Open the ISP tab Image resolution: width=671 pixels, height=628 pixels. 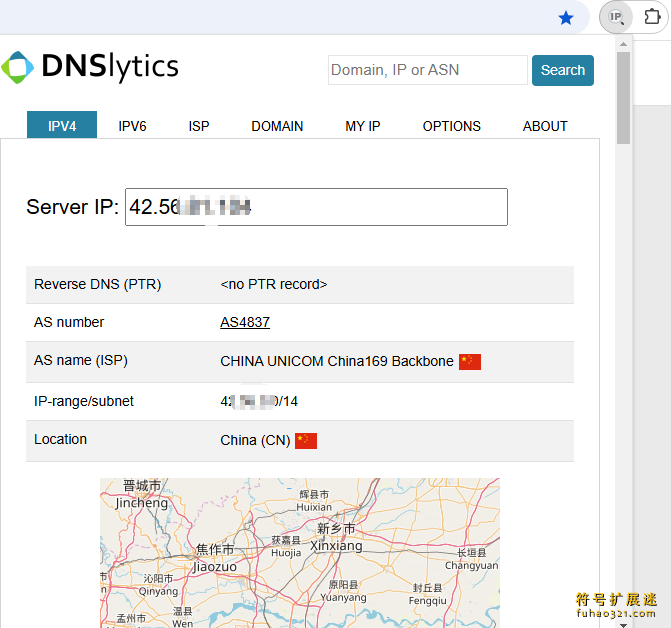[x=199, y=126]
